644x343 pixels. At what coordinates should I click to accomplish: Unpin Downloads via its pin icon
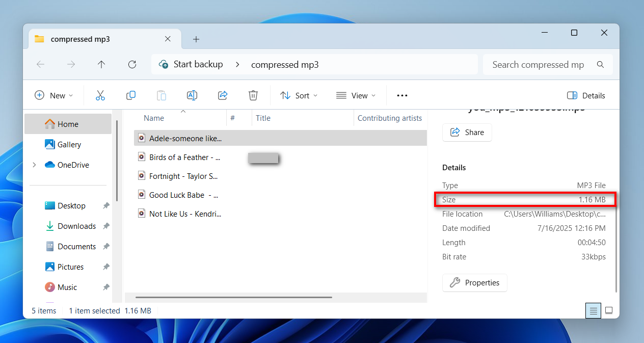pyautogui.click(x=106, y=226)
